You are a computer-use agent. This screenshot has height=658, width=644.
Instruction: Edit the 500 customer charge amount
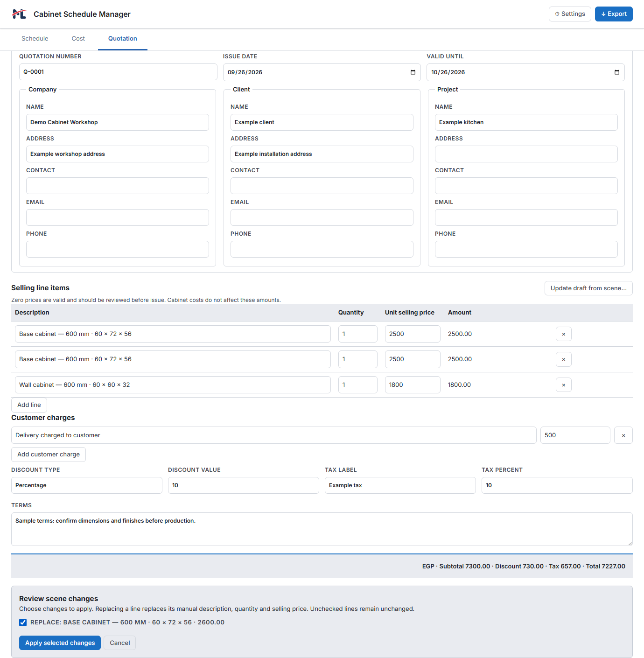(x=575, y=435)
